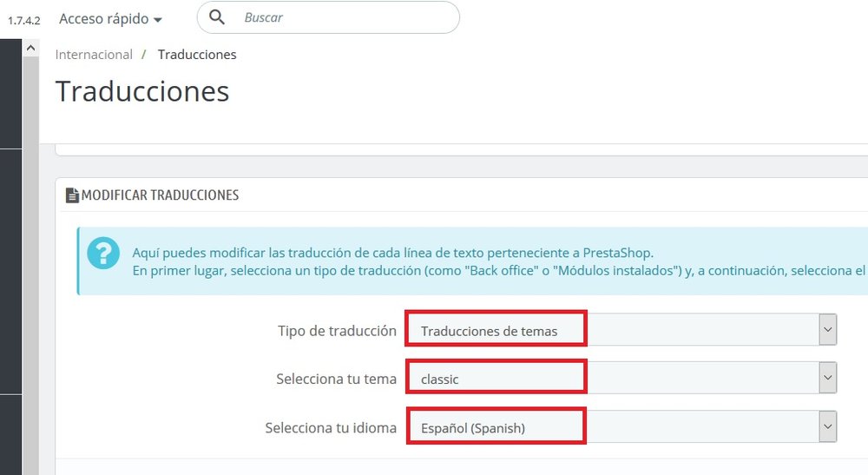Go to Internacional via the breadcrumb
This screenshot has height=475, width=868.
[94, 55]
